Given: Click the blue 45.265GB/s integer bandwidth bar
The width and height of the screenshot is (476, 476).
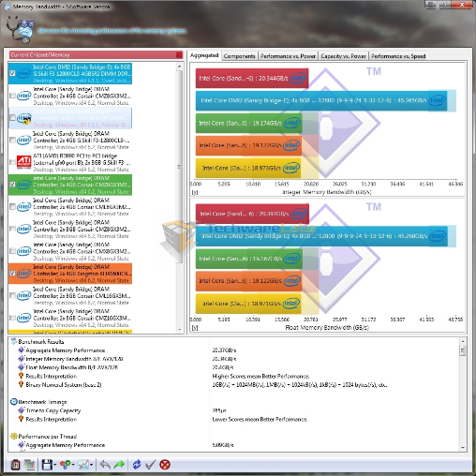Looking at the screenshot, I should pos(321,100).
